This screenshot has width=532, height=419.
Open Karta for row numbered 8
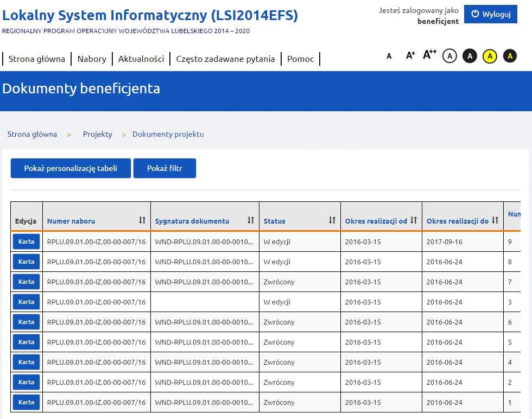tap(26, 262)
